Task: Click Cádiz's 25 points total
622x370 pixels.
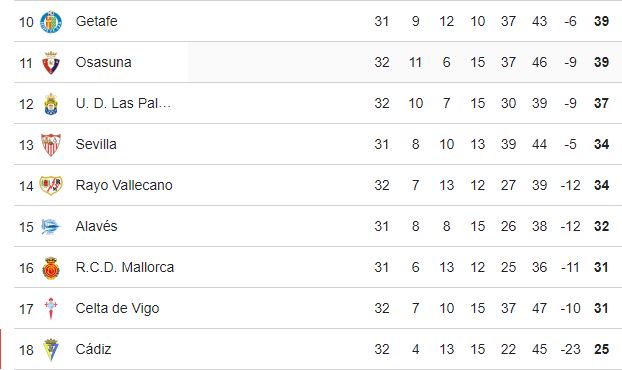Action: coord(601,349)
